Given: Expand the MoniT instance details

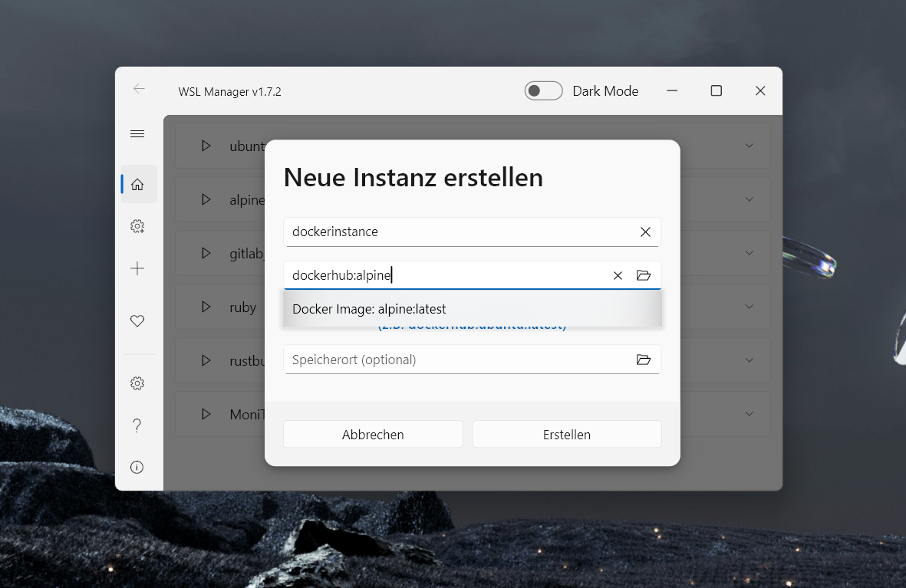Looking at the screenshot, I should [x=750, y=414].
